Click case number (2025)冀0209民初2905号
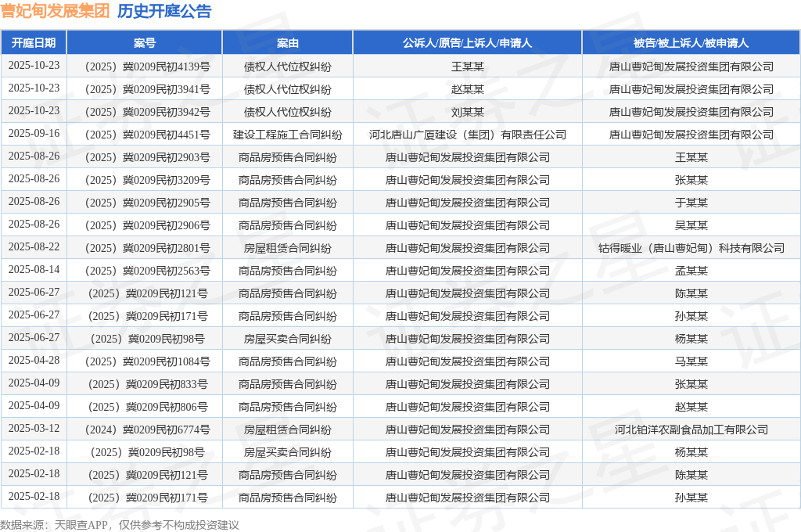This screenshot has width=801, height=532. (148, 203)
